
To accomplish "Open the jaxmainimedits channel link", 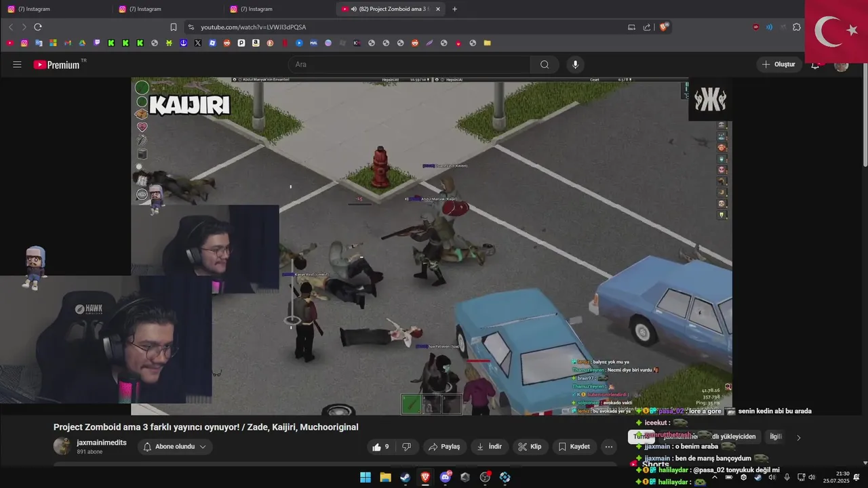I will 102,443.
